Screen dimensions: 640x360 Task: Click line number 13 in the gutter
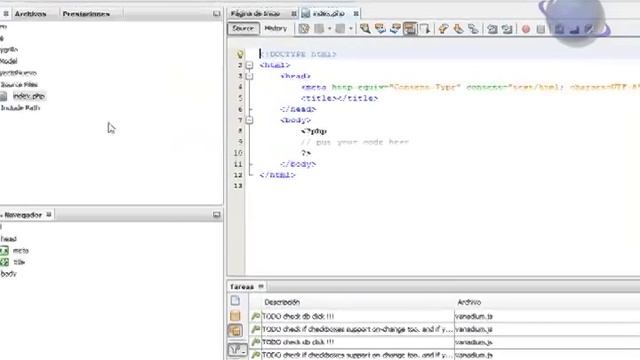pos(238,186)
